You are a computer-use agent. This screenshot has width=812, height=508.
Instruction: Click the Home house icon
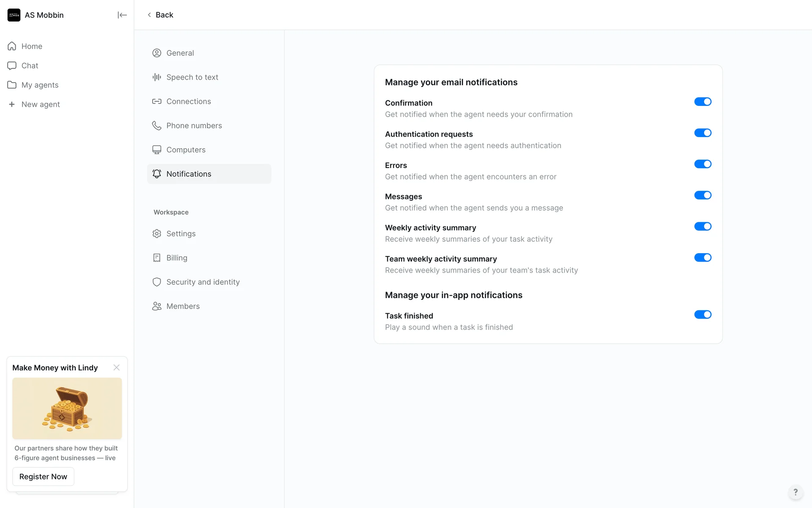(x=12, y=46)
